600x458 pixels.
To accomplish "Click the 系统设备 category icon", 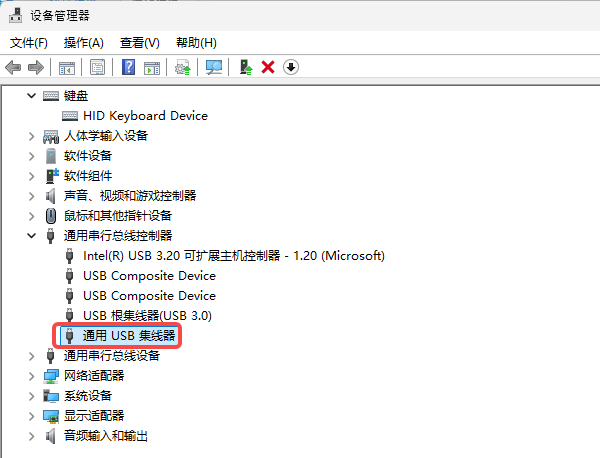I will (51, 396).
